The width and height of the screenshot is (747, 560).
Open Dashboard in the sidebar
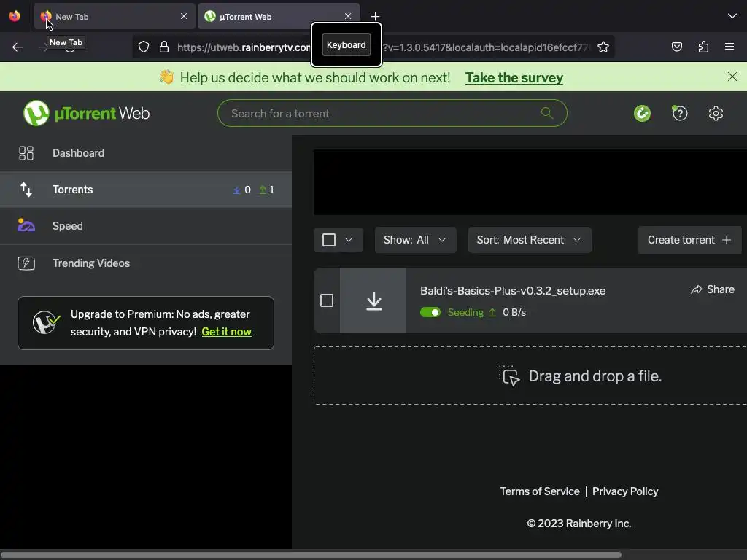pos(146,153)
